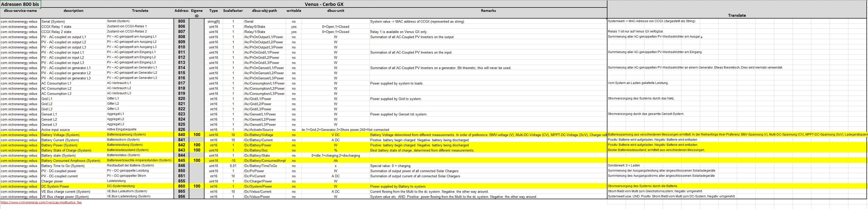Open the victronenergy.com modbustcp_faq hyperlink
Screen dimensions: 868x209
[x=41, y=202]
